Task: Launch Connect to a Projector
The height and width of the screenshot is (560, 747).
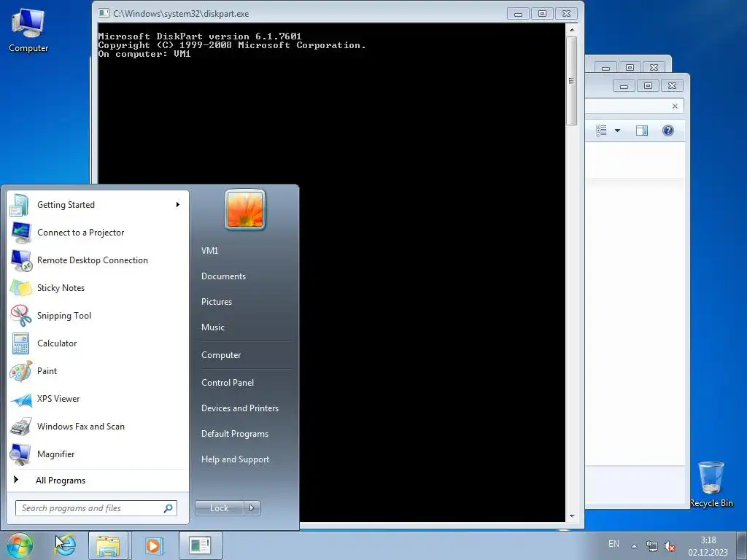Action: point(98,233)
